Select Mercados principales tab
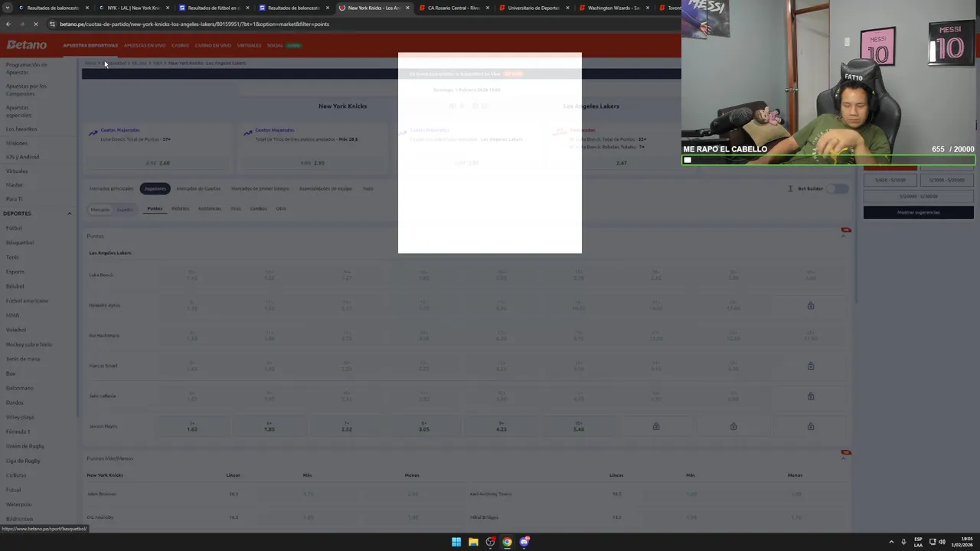 click(x=111, y=188)
